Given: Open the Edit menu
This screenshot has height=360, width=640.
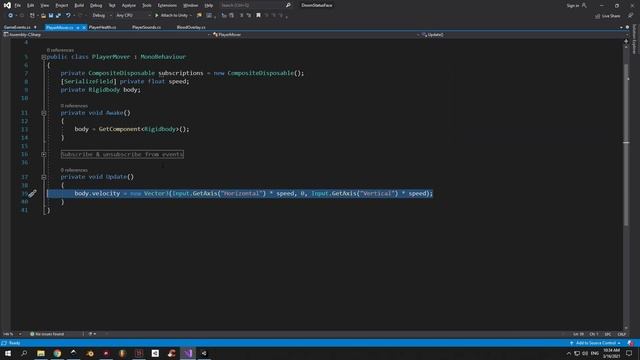Looking at the screenshot, I should pos(31,5).
